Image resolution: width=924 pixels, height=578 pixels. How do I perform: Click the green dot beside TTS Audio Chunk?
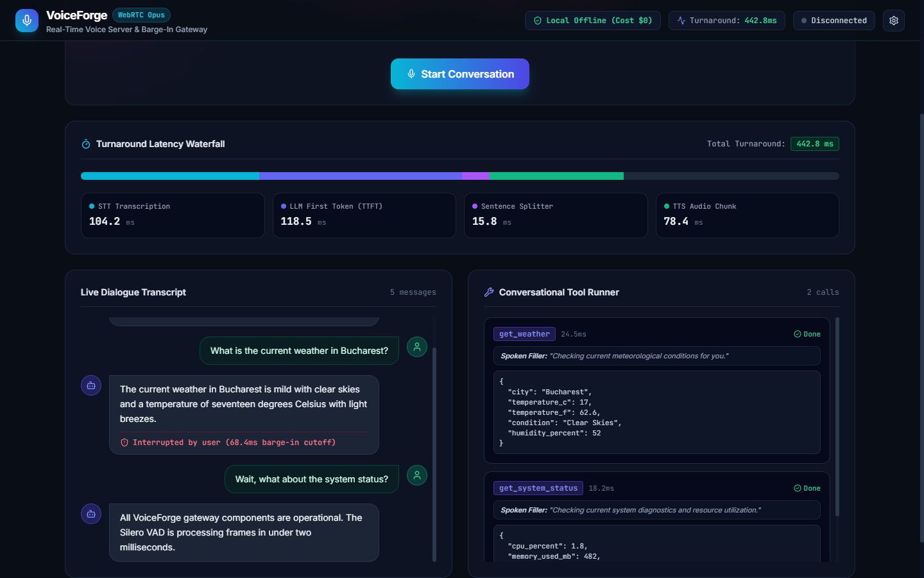tap(667, 206)
